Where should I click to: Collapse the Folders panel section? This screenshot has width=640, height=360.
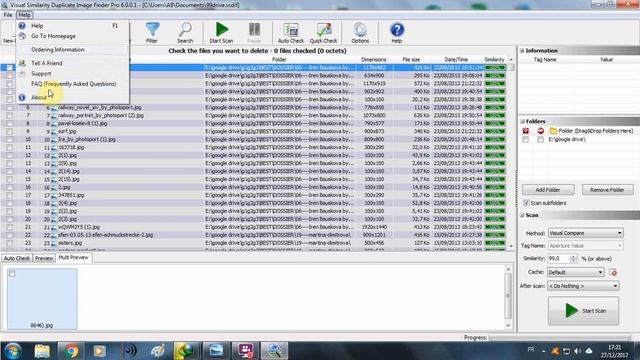pyautogui.click(x=522, y=121)
